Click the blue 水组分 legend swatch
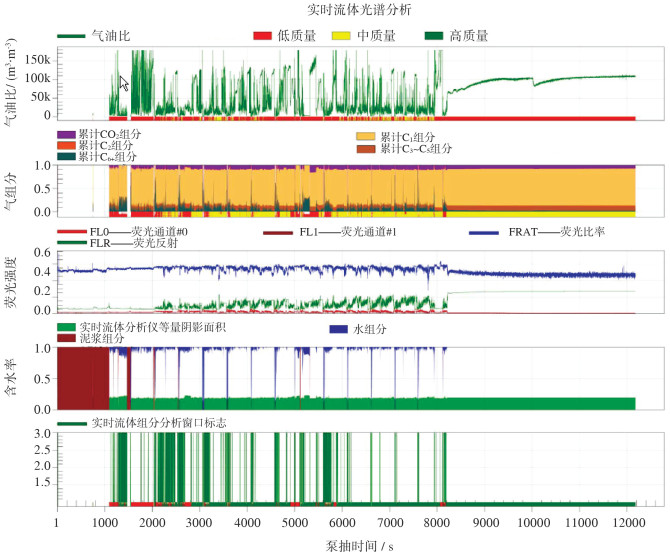This screenshot has height=555, width=670. point(339,329)
